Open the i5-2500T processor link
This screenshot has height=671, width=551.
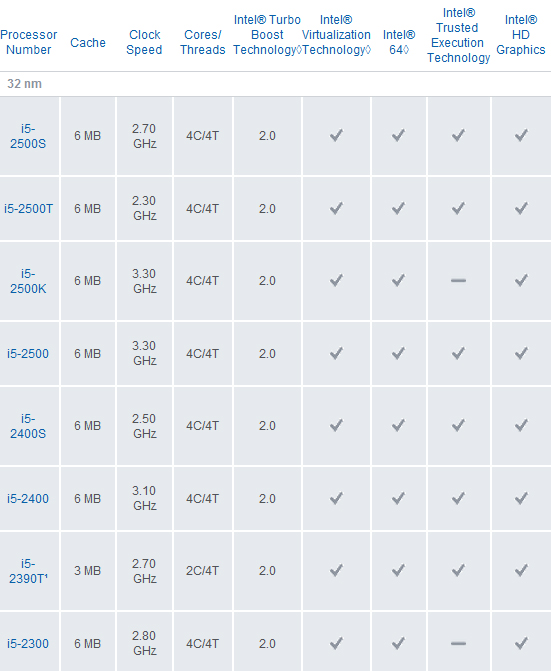(x=29, y=209)
